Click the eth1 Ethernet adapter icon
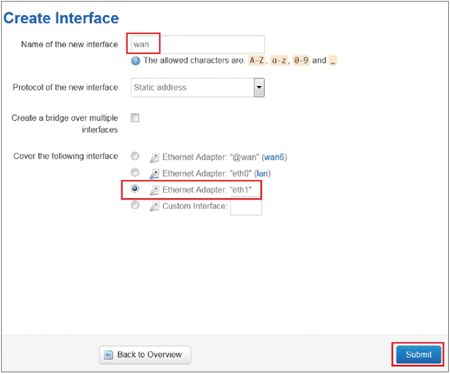Screen dimensions: 450x374 click(154, 190)
